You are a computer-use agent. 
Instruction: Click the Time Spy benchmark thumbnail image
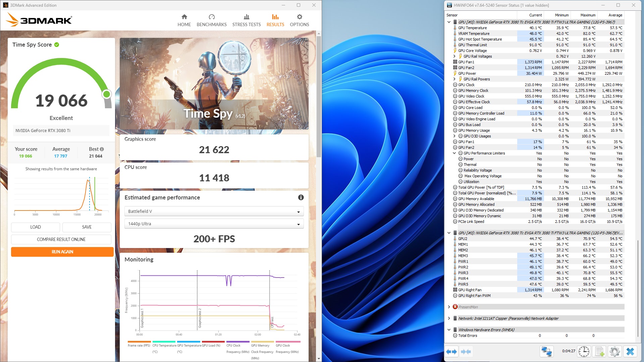point(214,84)
